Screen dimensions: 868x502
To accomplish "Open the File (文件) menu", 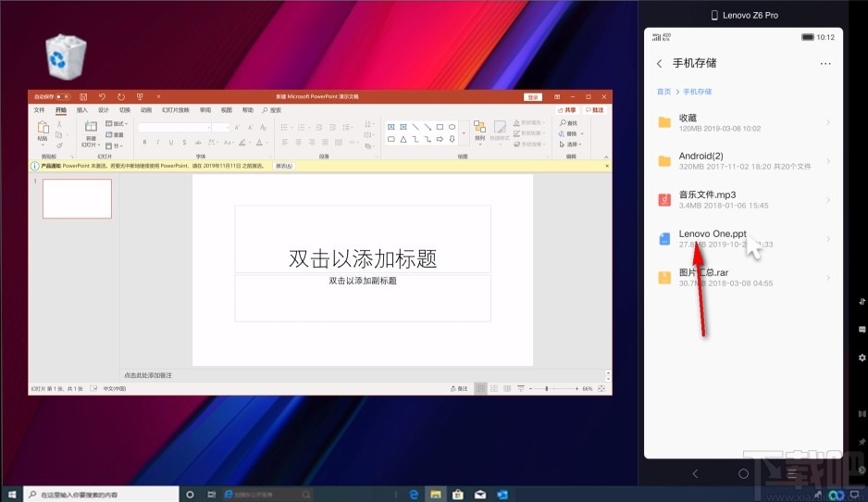I will pos(39,109).
